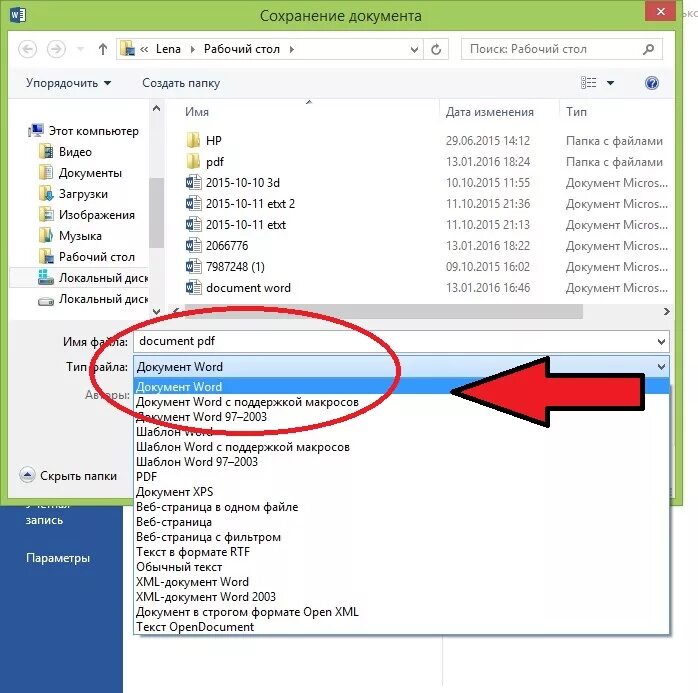Select Рабочий стол in sidebar
This screenshot has height=693, width=698.
pyautogui.click(x=87, y=256)
